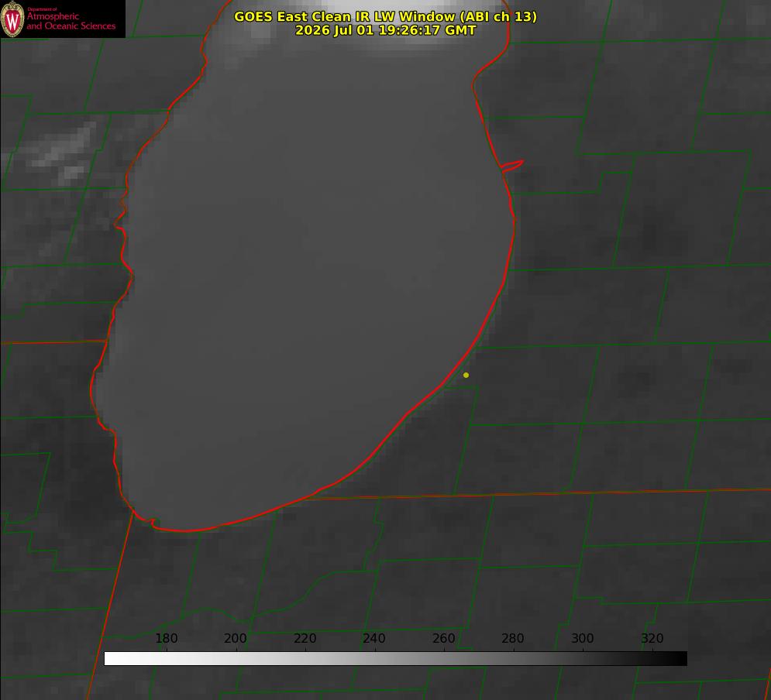The height and width of the screenshot is (700, 771).
Task: Click the 240 label on the colorbar
Action: pos(374,638)
